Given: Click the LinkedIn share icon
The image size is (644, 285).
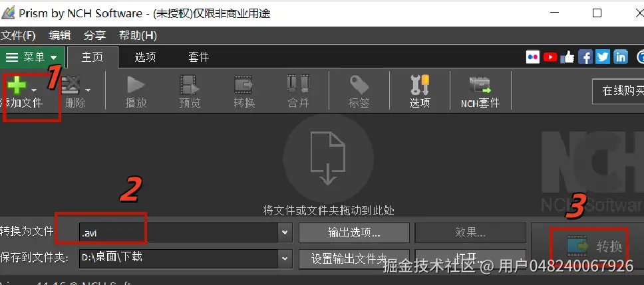Looking at the screenshot, I should click(x=621, y=57).
